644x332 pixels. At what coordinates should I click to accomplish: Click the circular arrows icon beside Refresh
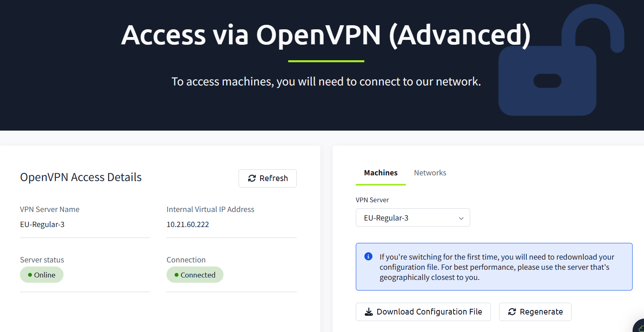point(252,178)
